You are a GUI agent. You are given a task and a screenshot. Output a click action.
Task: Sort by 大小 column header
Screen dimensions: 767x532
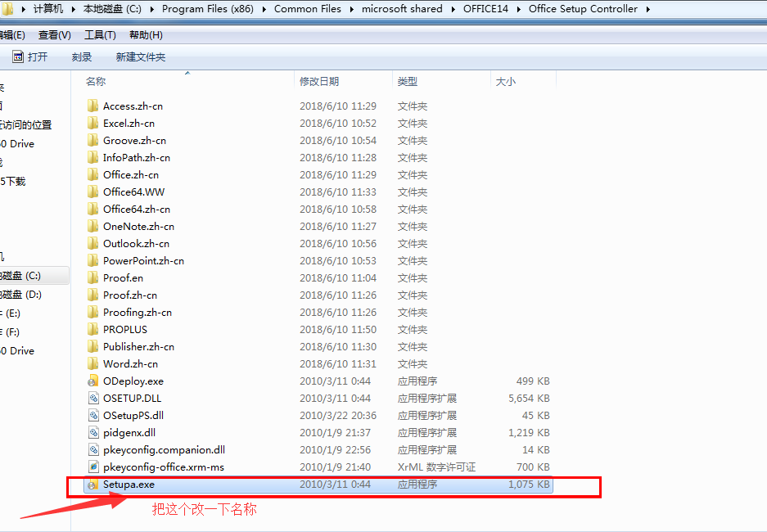[506, 81]
